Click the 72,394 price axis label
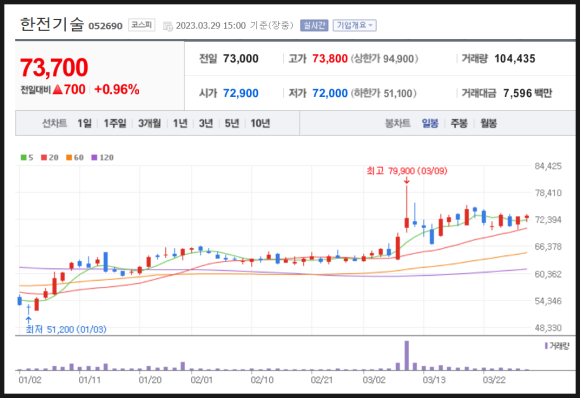Viewport: 580px width, 398px height. [x=548, y=220]
